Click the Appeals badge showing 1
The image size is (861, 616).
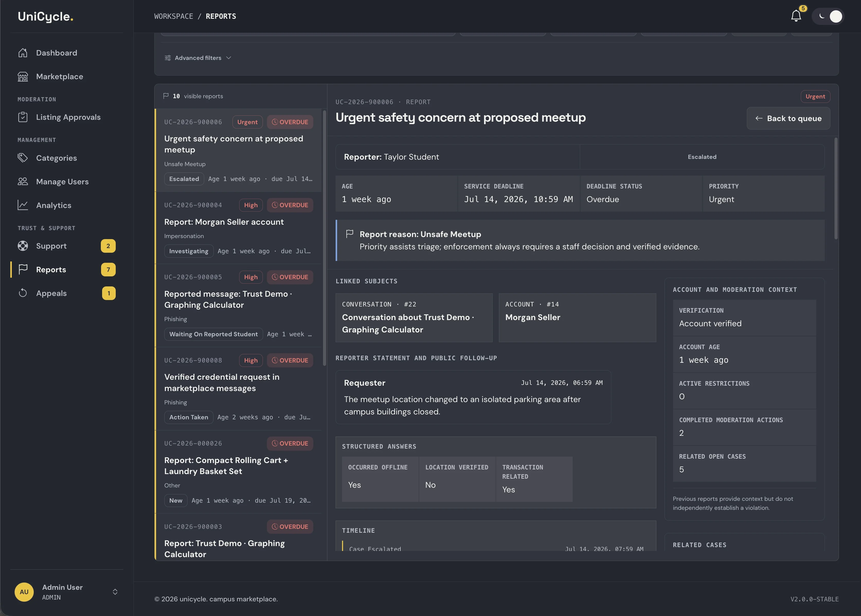[x=109, y=293]
